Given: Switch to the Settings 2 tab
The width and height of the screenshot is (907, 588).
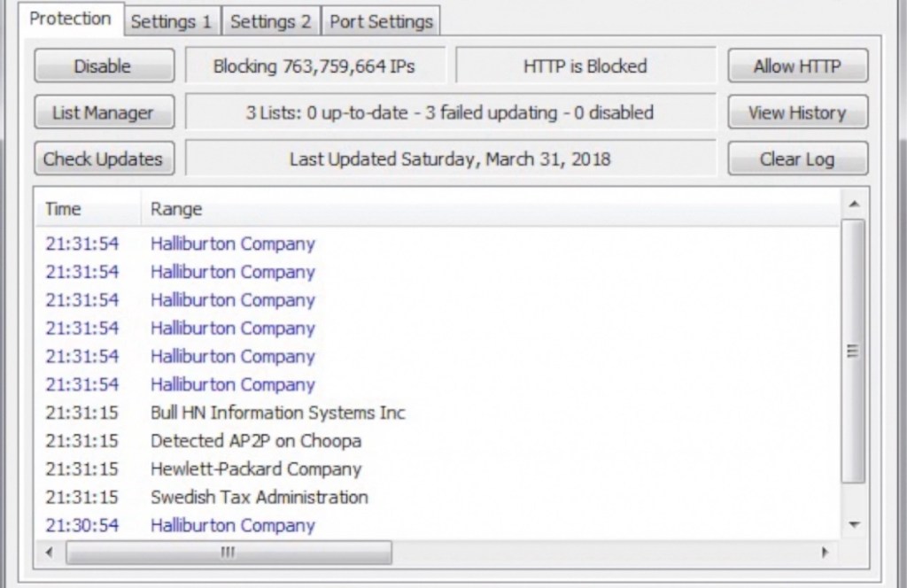Looking at the screenshot, I should coord(270,21).
